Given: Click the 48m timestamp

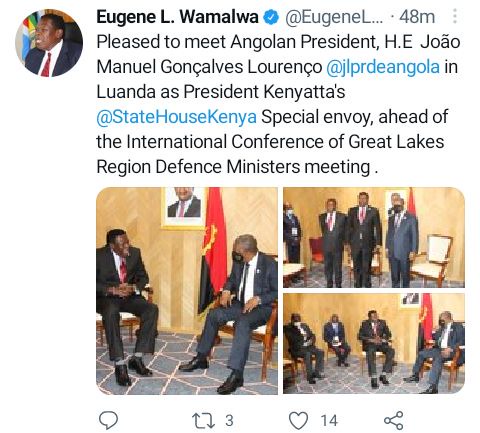Looking at the screenshot, I should [x=417, y=17].
